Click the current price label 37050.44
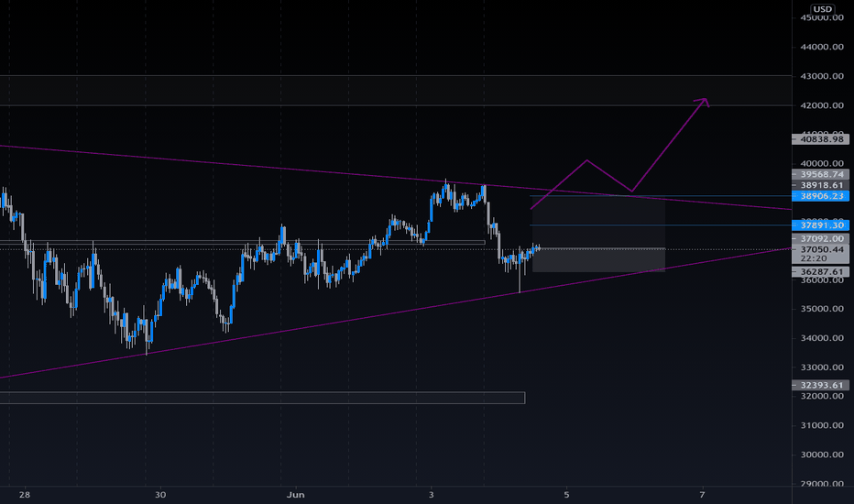 click(x=820, y=249)
